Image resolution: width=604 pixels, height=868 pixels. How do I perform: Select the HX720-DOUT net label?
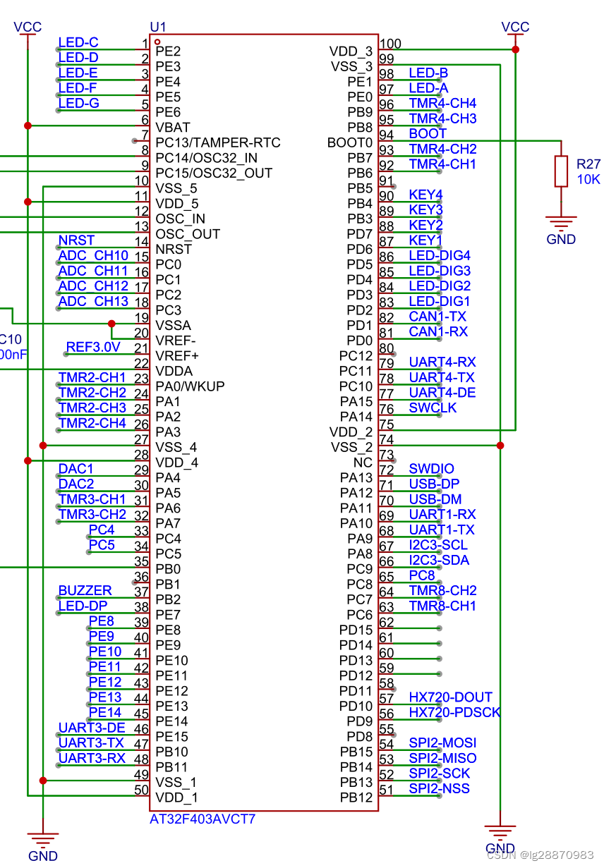pyautogui.click(x=449, y=697)
